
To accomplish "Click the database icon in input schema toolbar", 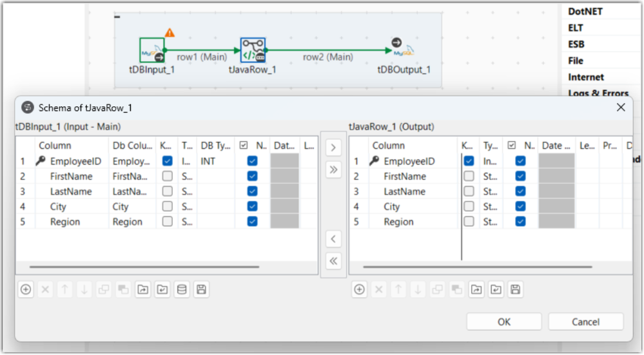I will pos(182,290).
